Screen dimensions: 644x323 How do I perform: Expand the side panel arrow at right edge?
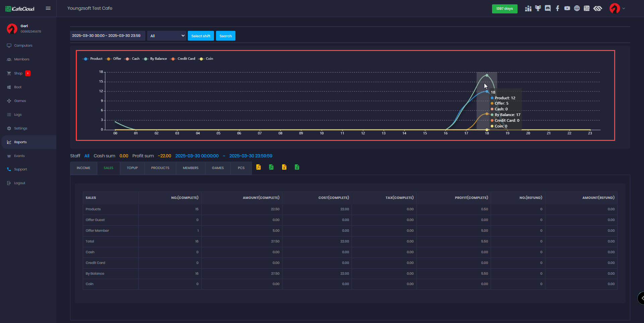pos(641,298)
